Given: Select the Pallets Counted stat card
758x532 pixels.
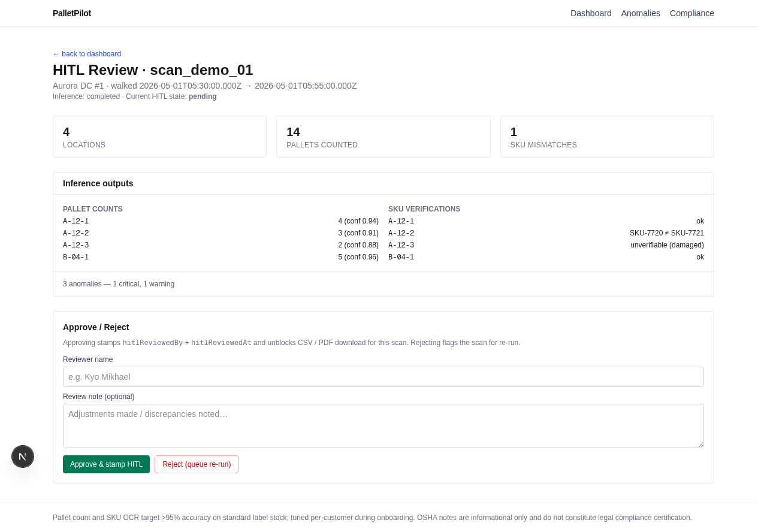Looking at the screenshot, I should click(383, 137).
